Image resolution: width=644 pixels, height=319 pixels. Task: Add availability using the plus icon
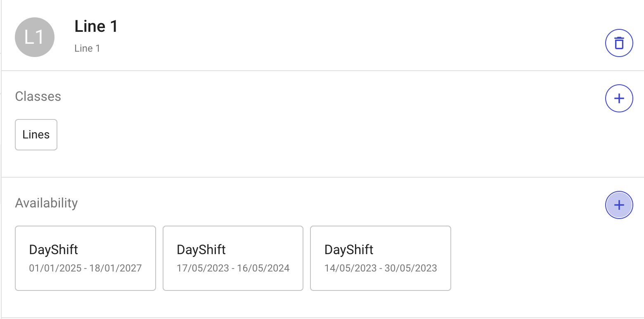(x=619, y=205)
